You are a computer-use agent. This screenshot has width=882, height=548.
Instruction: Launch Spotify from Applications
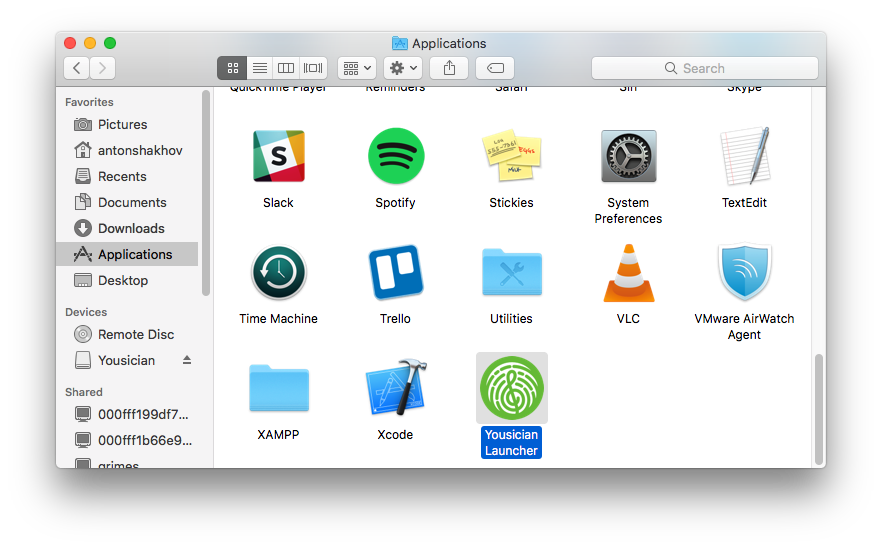click(395, 157)
